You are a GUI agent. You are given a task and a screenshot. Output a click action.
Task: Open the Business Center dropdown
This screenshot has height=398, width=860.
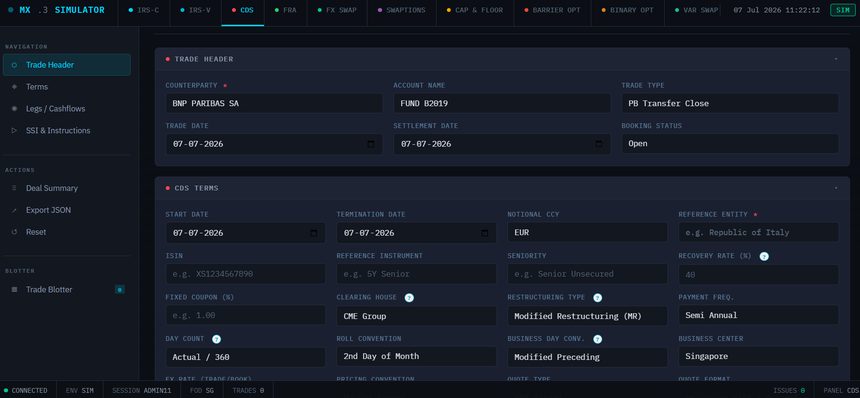pos(759,356)
